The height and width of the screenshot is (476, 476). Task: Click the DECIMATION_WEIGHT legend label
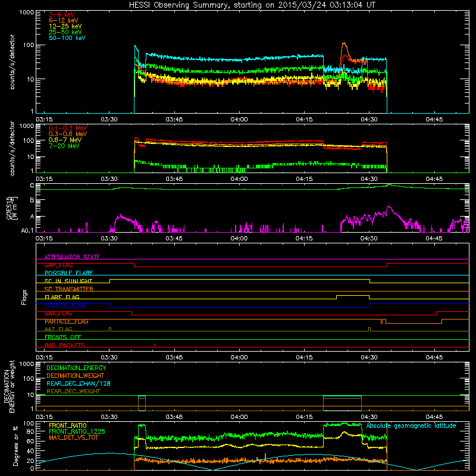pyautogui.click(x=76, y=375)
